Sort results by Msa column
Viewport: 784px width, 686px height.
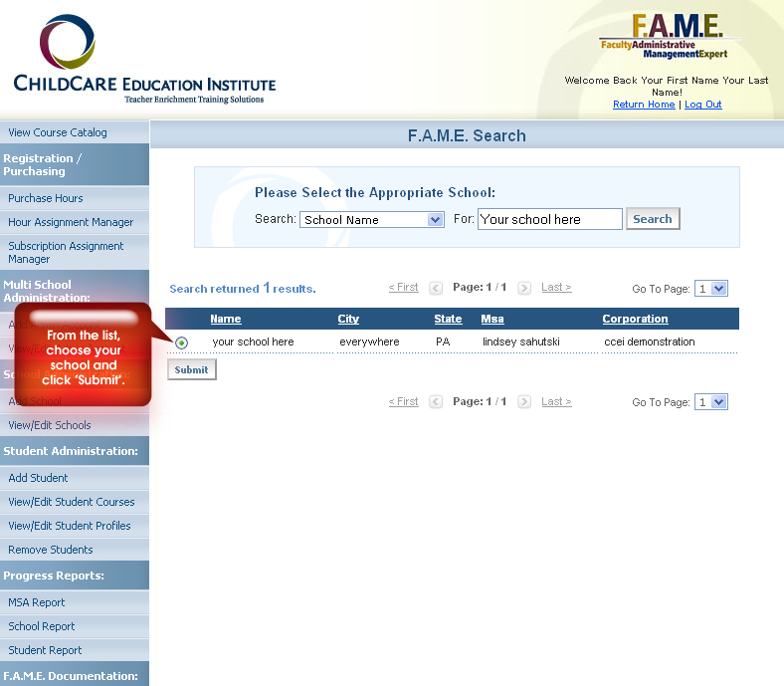492,319
